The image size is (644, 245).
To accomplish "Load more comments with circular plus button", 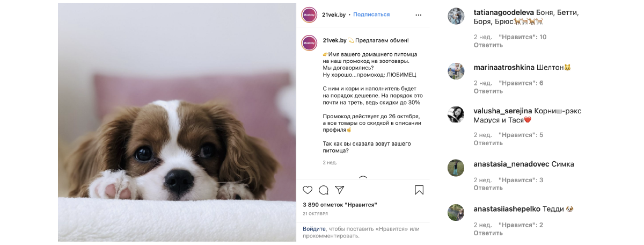I will click(363, 178).
